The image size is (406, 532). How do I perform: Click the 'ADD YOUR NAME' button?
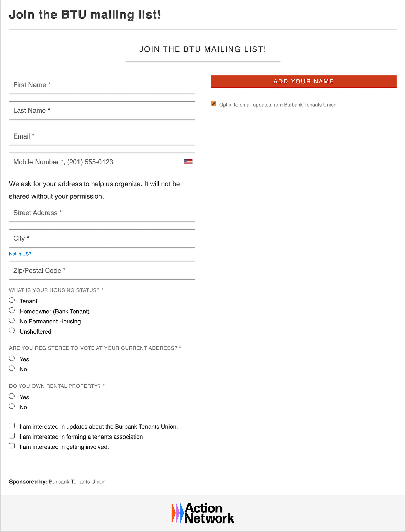pyautogui.click(x=303, y=81)
